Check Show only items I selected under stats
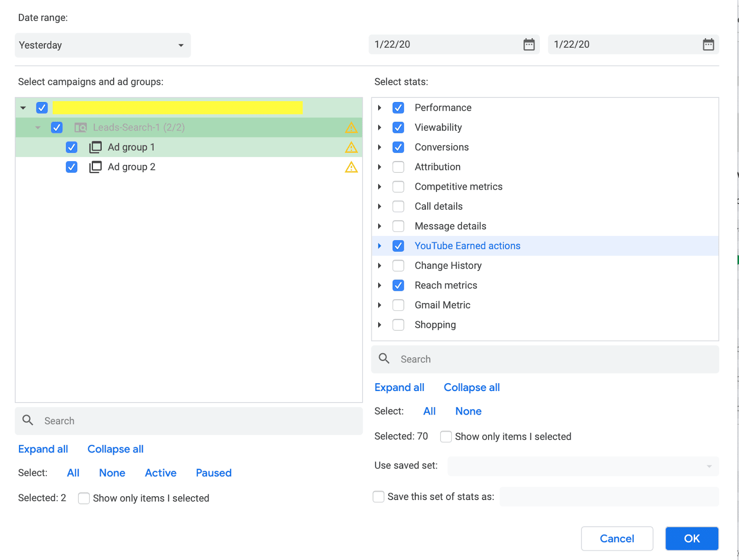Screen dimensions: 739x560 [x=446, y=436]
